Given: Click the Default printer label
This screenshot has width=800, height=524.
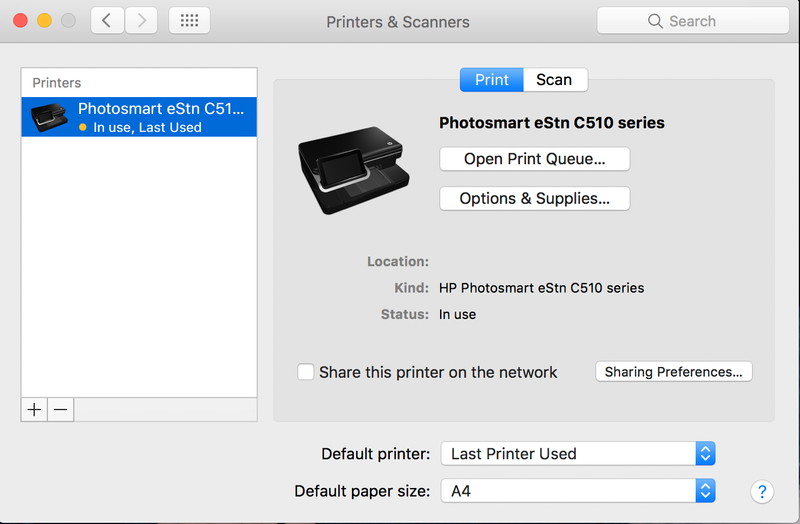Looking at the screenshot, I should [x=376, y=454].
